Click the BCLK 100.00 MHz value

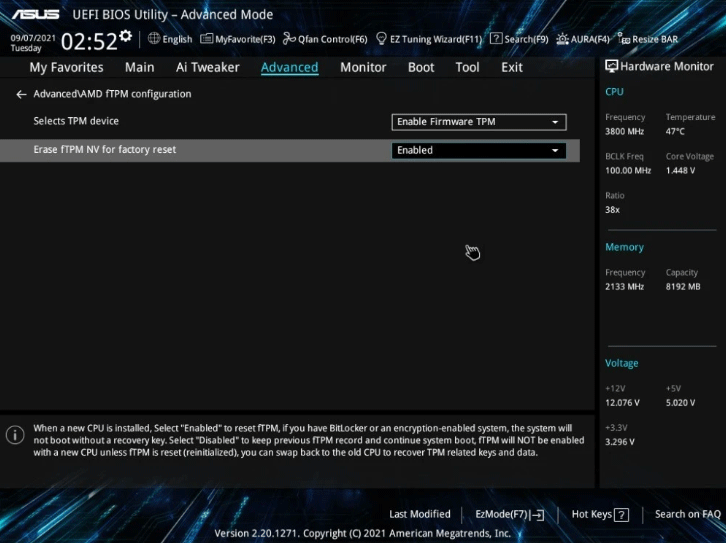(x=628, y=170)
